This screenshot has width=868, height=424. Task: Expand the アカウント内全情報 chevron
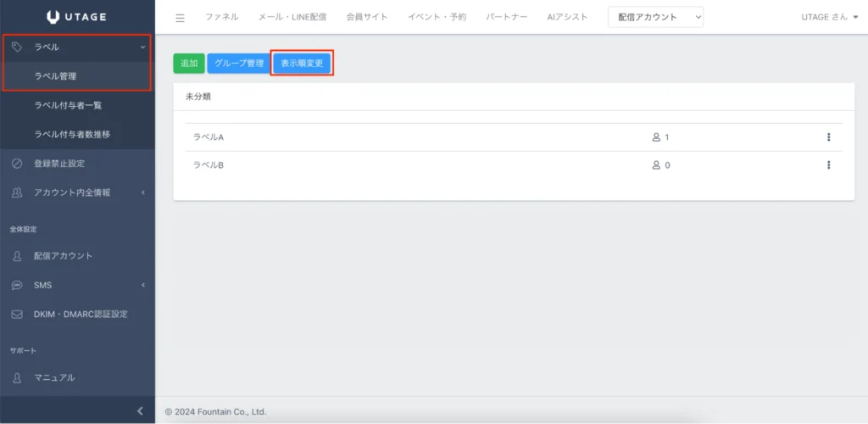(x=142, y=192)
